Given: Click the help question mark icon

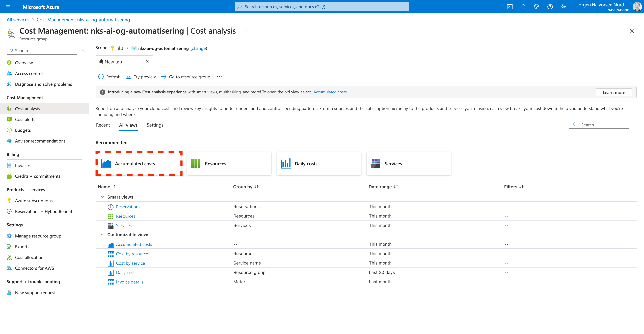Looking at the screenshot, I should click(x=550, y=7).
